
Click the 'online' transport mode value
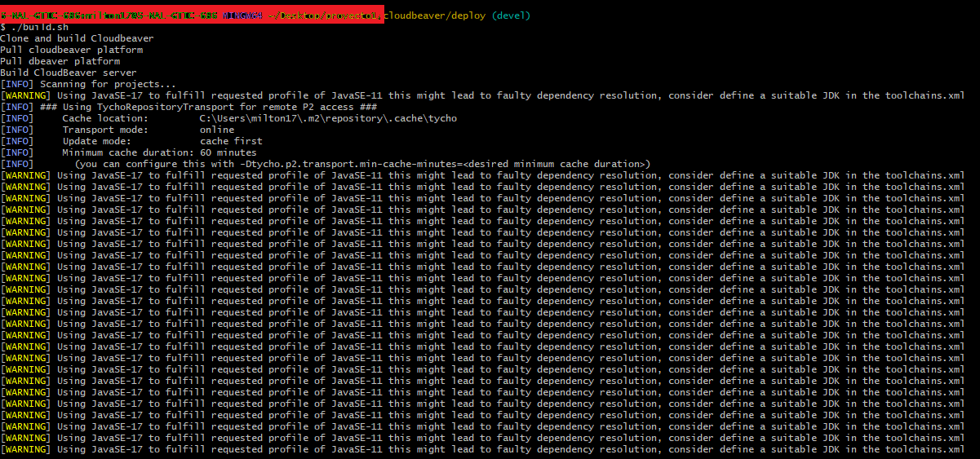point(217,130)
